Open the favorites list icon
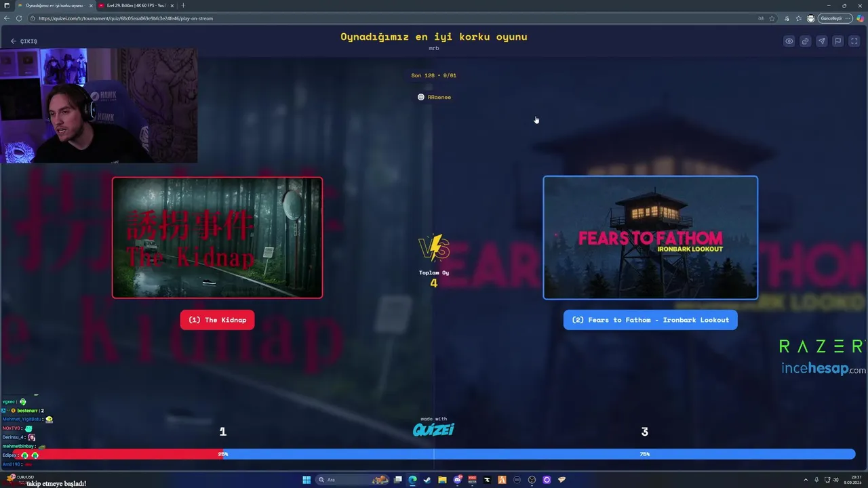The width and height of the screenshot is (868, 488). click(x=799, y=18)
